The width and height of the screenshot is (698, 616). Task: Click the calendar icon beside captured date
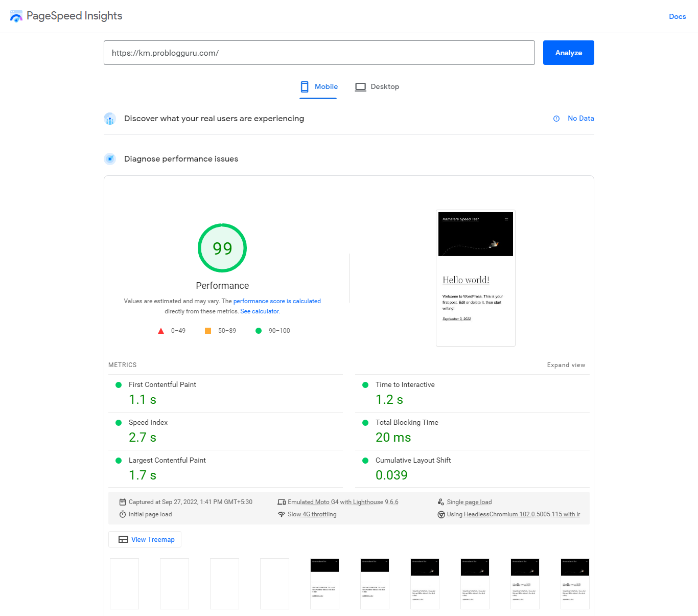tap(123, 502)
